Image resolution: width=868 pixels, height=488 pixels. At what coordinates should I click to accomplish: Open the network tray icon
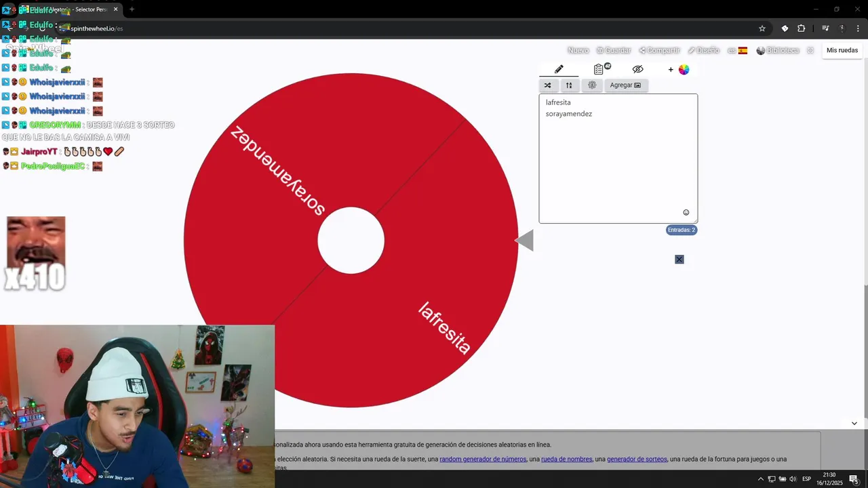click(x=772, y=479)
